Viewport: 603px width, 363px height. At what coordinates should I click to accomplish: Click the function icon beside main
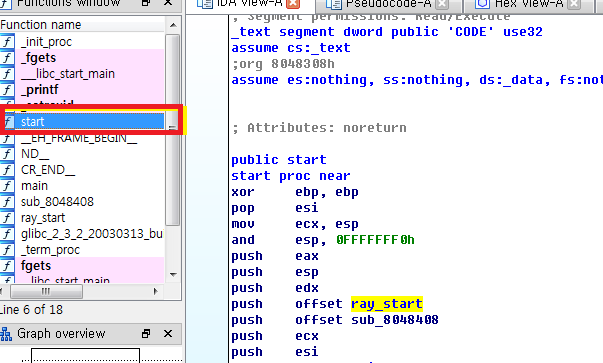pyautogui.click(x=7, y=186)
